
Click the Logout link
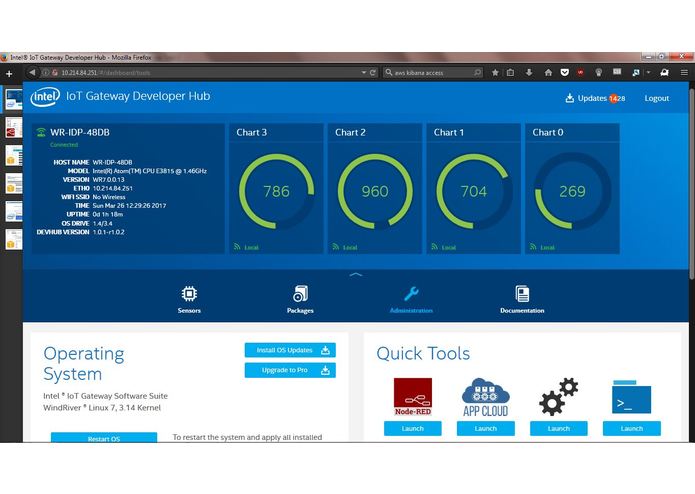click(x=656, y=98)
